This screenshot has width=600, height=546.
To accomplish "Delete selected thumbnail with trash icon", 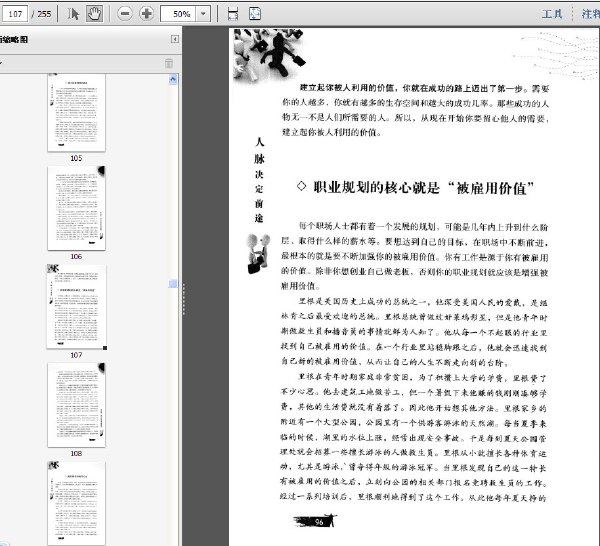I will 169,63.
